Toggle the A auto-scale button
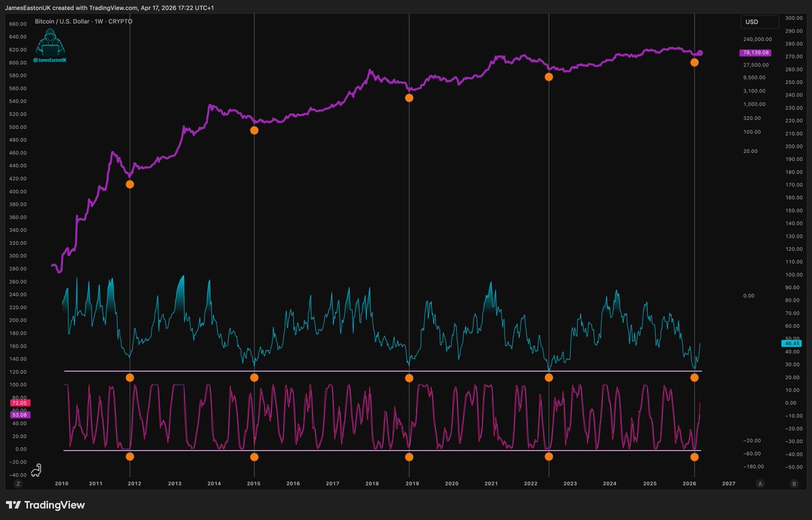 click(761, 483)
